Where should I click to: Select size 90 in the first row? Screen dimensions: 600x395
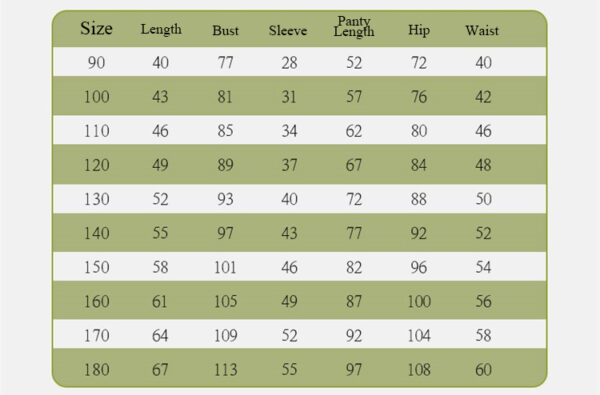[96, 62]
